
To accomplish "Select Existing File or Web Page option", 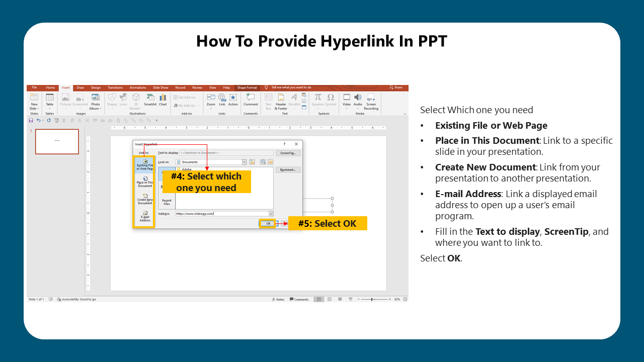I will (145, 165).
